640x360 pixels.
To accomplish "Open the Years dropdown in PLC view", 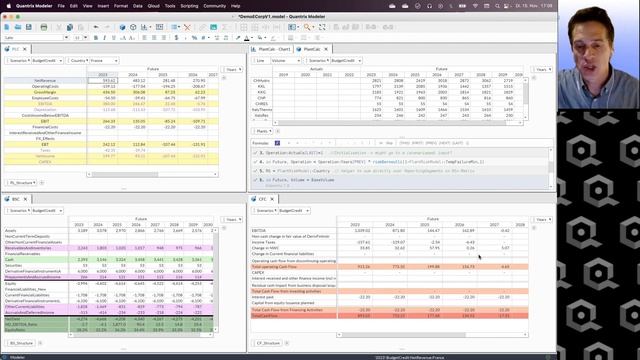I will (x=233, y=69).
